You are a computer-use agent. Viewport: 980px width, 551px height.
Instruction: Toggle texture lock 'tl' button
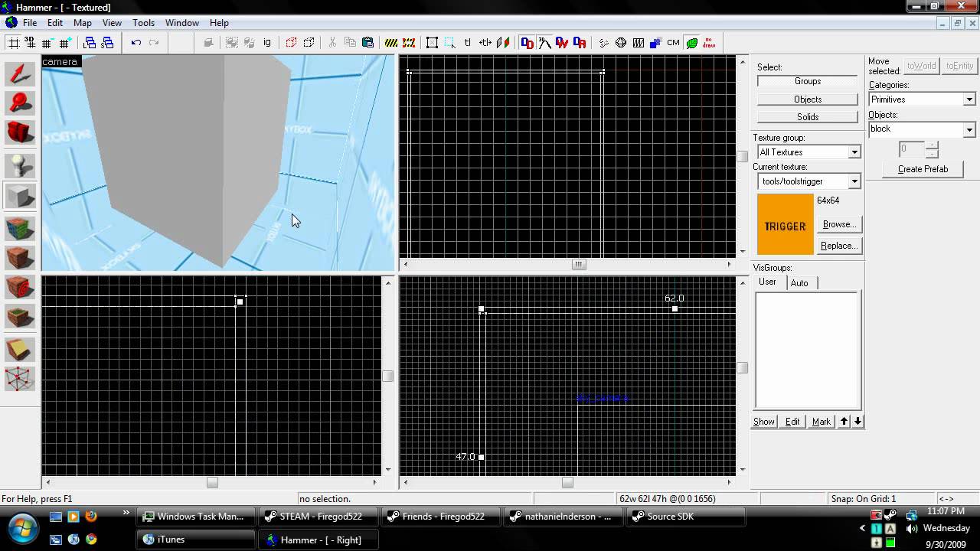[468, 43]
